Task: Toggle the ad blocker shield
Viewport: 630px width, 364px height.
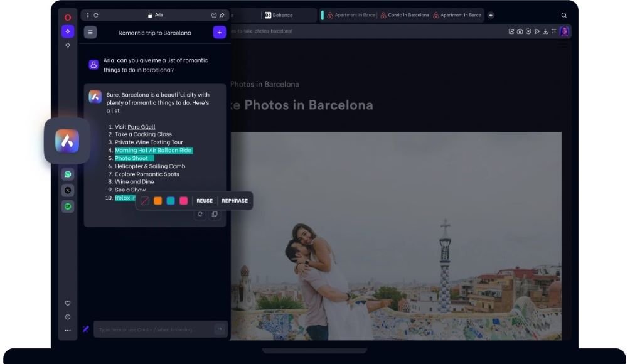Action: [x=528, y=31]
